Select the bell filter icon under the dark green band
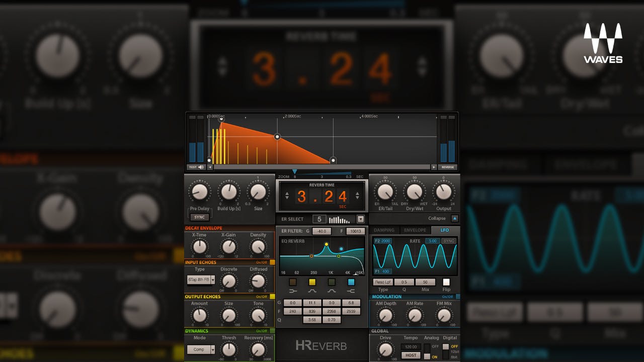The image size is (644, 362). click(332, 291)
